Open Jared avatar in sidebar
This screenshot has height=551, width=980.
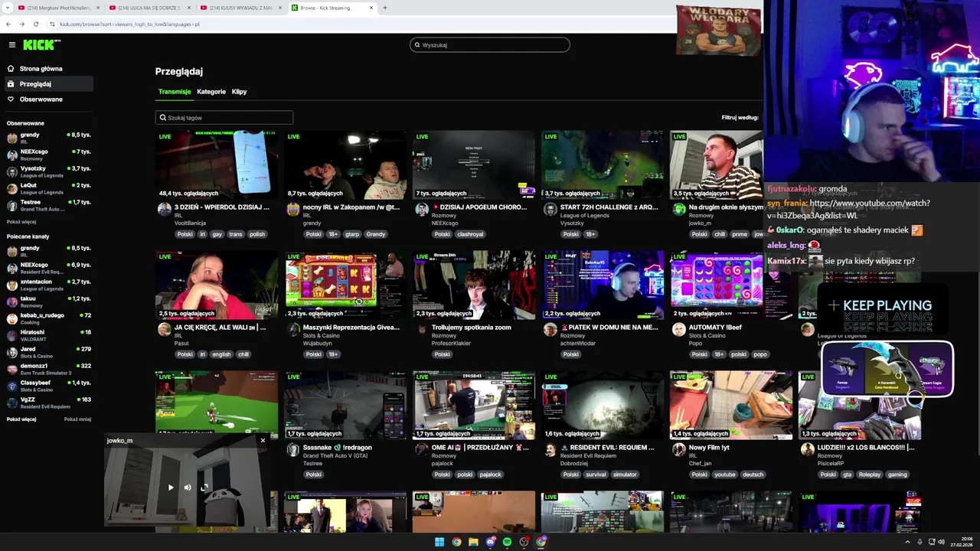pos(12,352)
